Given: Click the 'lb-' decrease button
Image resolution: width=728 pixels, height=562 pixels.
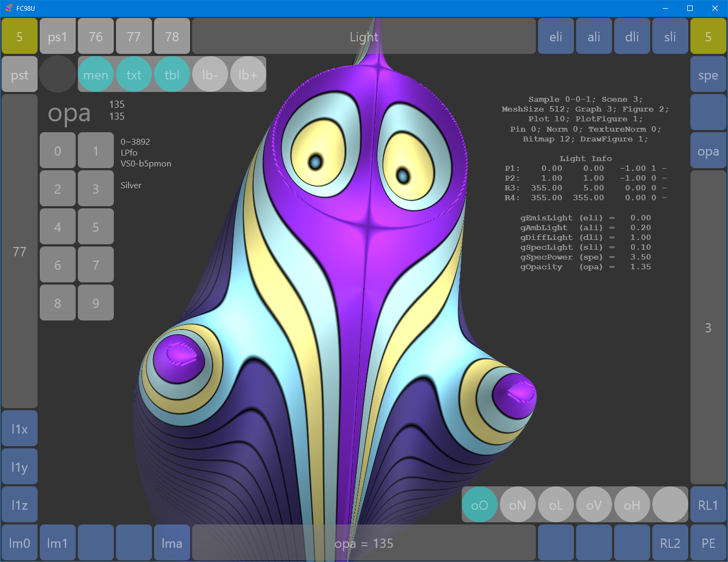Looking at the screenshot, I should (x=210, y=75).
